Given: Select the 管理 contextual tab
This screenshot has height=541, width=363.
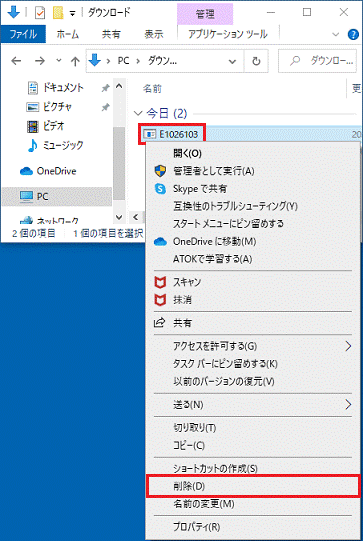Looking at the screenshot, I should [x=205, y=14].
